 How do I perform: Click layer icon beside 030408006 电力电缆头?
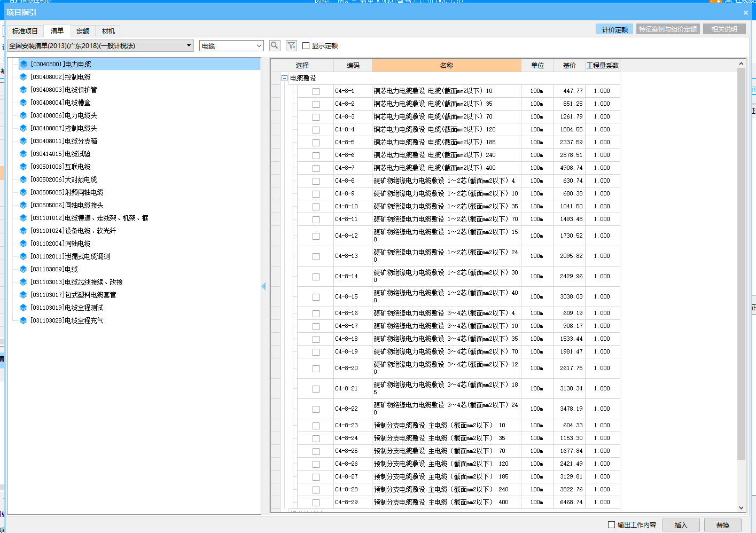[x=24, y=115]
